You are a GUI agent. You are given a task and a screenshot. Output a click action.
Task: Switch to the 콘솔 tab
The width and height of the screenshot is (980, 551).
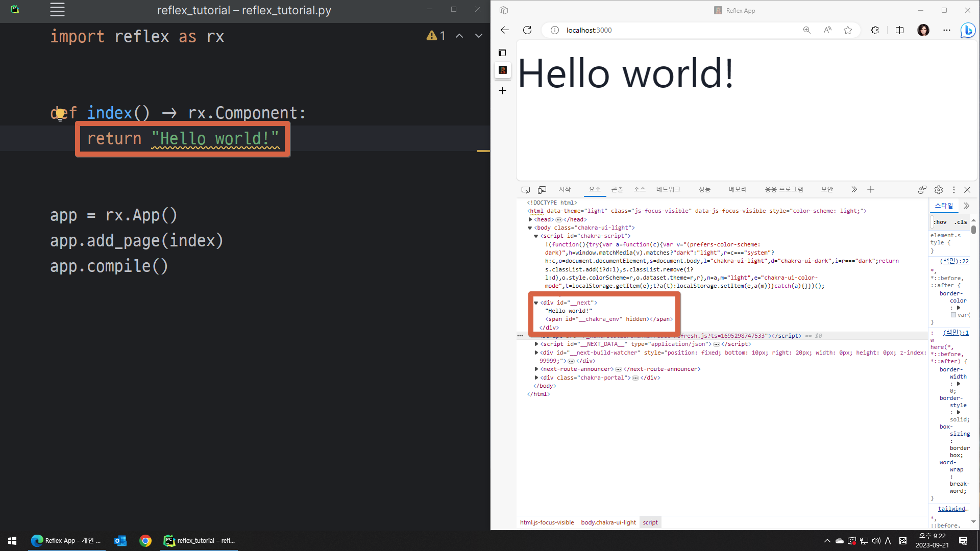coord(617,189)
